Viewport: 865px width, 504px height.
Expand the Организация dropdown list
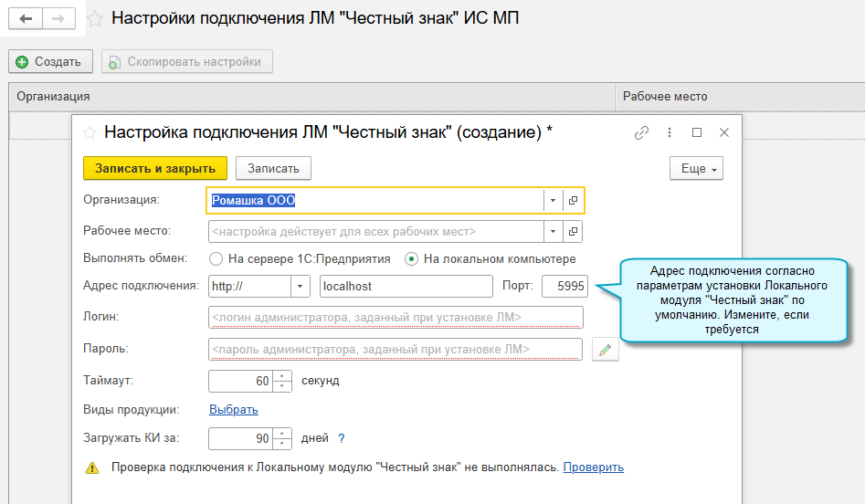coord(554,200)
